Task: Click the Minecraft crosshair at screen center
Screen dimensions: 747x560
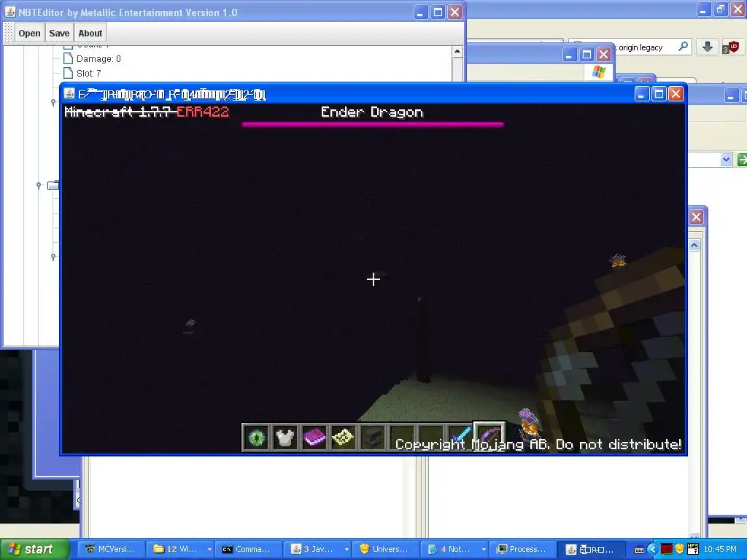Action: [x=373, y=279]
